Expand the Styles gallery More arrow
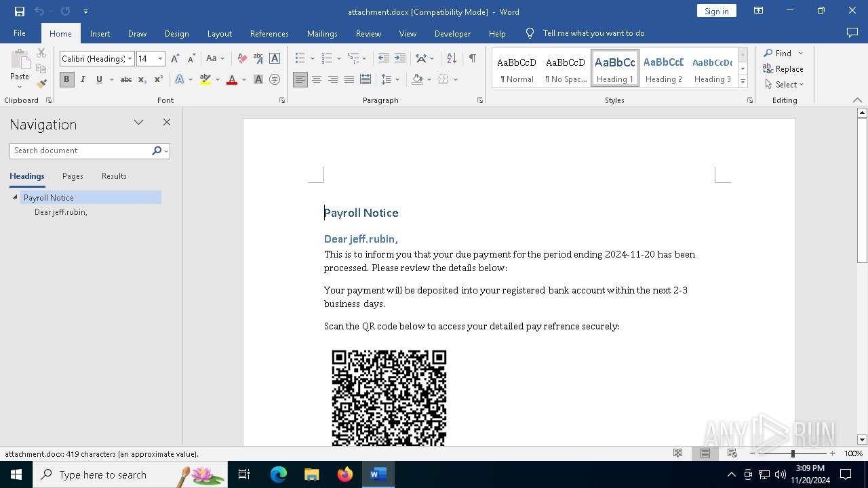The height and width of the screenshot is (488, 868). (743, 82)
